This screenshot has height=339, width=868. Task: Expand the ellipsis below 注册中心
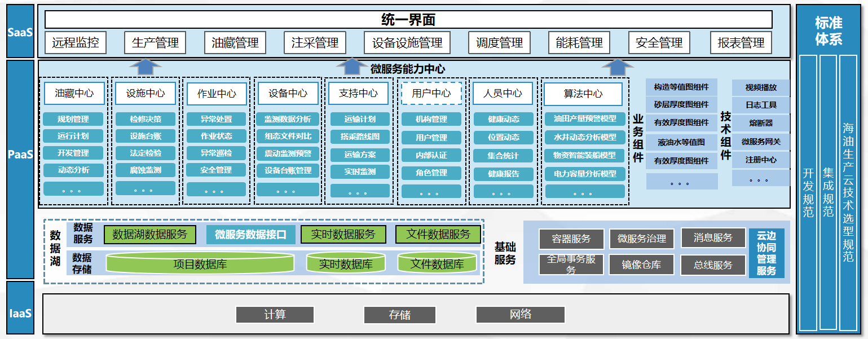tap(760, 179)
